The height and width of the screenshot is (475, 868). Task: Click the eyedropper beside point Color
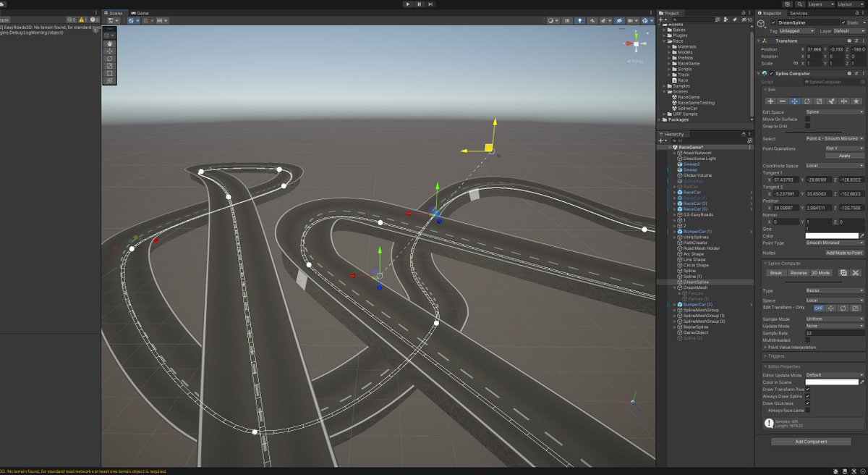point(861,236)
